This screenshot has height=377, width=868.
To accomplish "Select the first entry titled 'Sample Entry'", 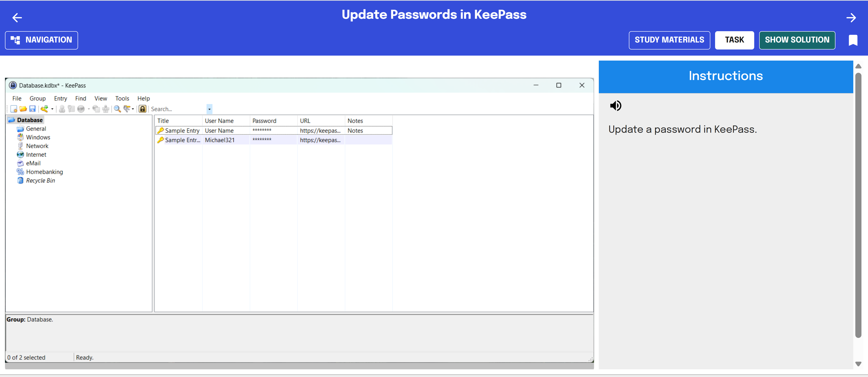I will coord(182,131).
